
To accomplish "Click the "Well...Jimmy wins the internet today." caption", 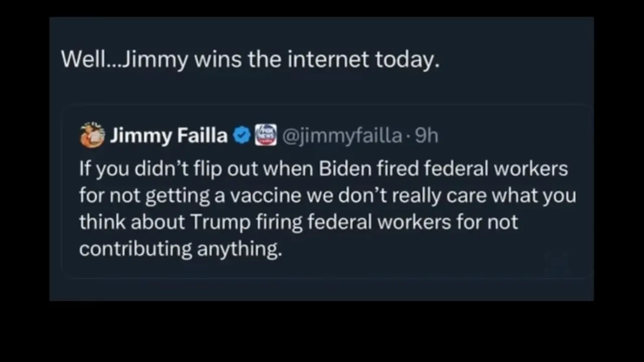I will [250, 59].
